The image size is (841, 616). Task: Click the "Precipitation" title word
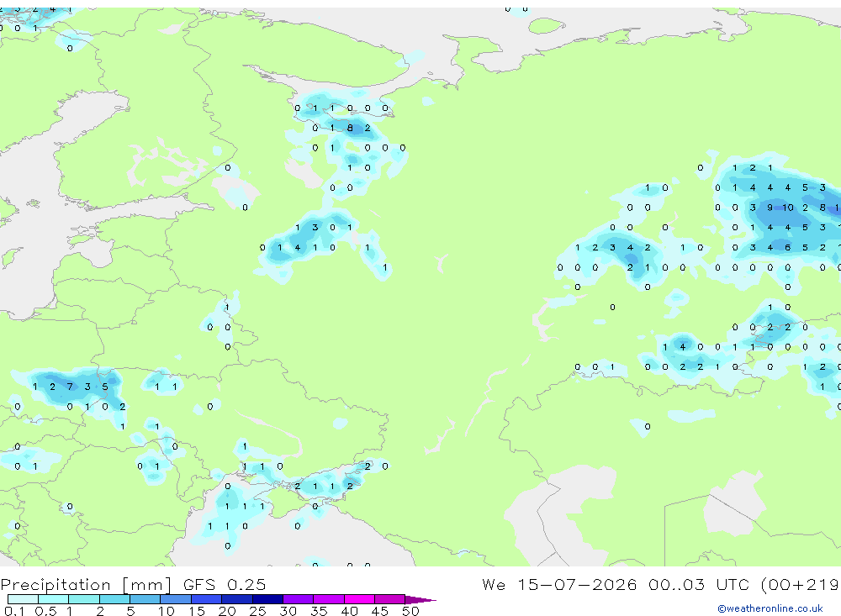point(56,585)
